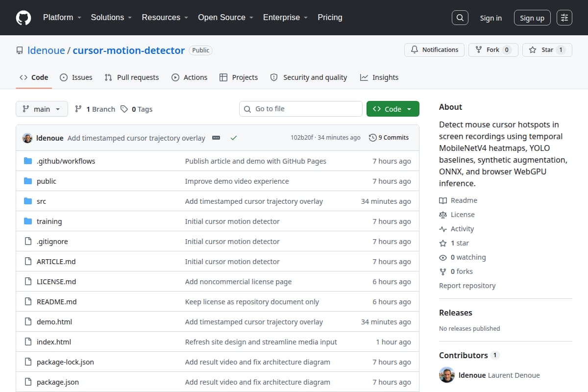
Task: Open the main branch selector dropdown
Action: pyautogui.click(x=42, y=109)
